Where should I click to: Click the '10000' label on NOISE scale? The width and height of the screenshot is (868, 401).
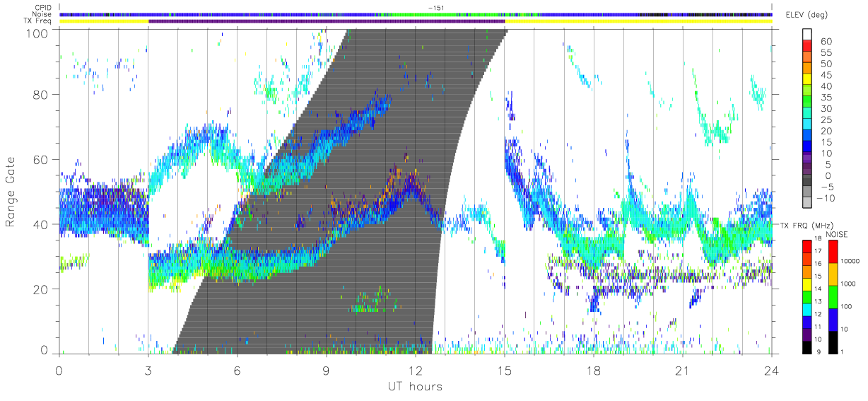tap(851, 261)
